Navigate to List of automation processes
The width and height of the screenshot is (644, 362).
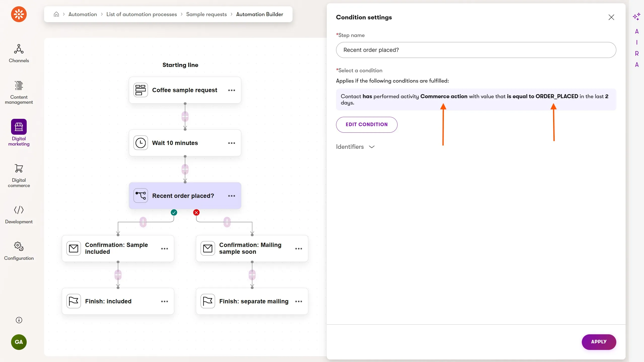141,14
